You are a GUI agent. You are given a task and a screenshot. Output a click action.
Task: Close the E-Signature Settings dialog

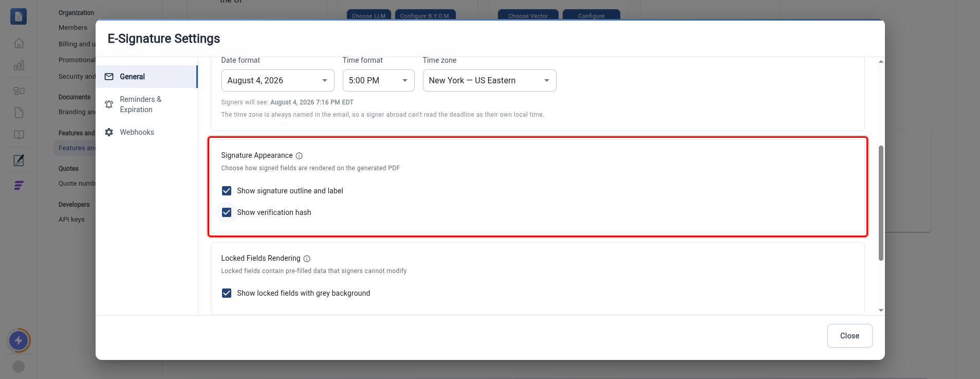click(x=849, y=336)
